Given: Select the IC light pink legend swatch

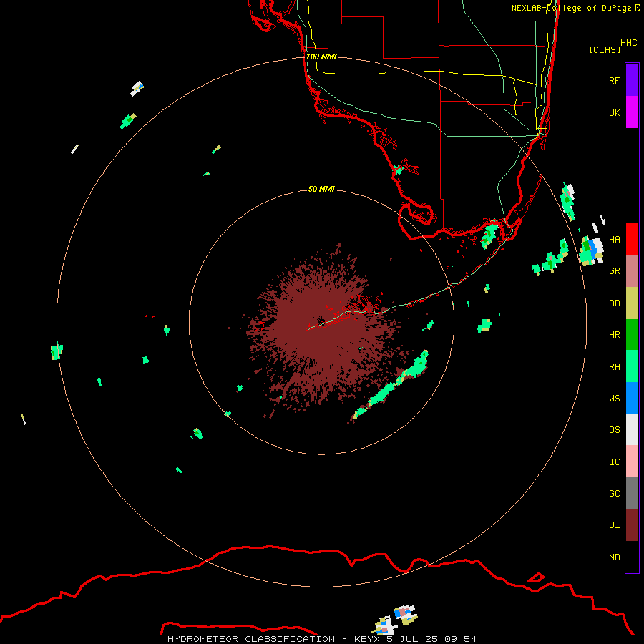Looking at the screenshot, I should (632, 462).
